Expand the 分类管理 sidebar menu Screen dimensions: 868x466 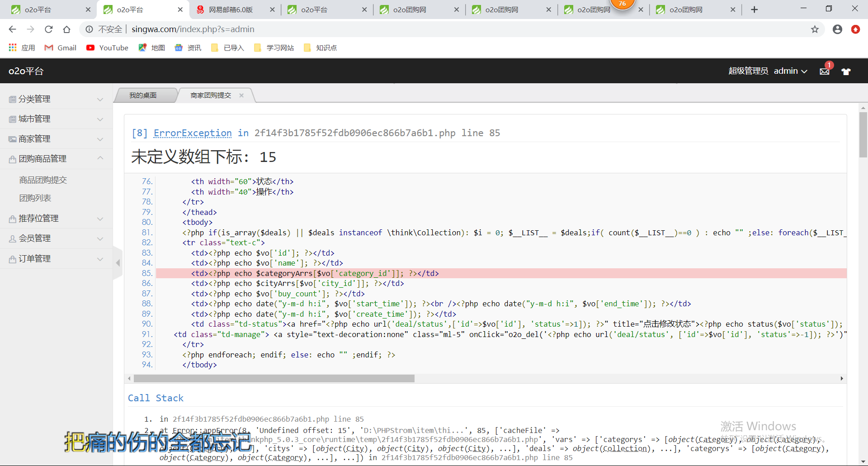56,99
